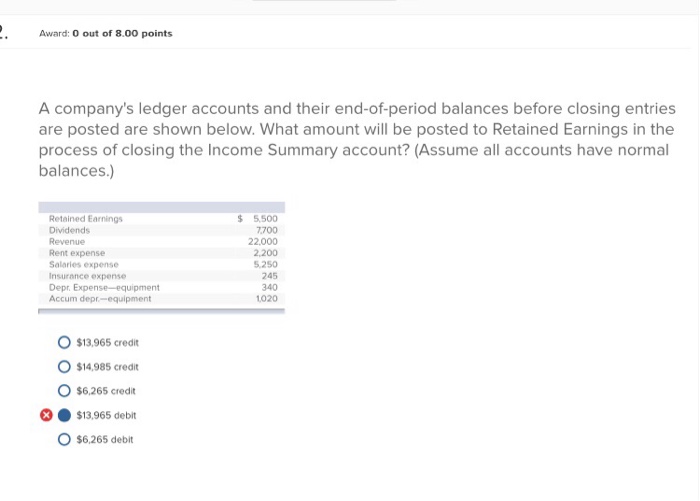Click the $13,965 credit answer text
The image size is (700, 501).
[x=108, y=342]
